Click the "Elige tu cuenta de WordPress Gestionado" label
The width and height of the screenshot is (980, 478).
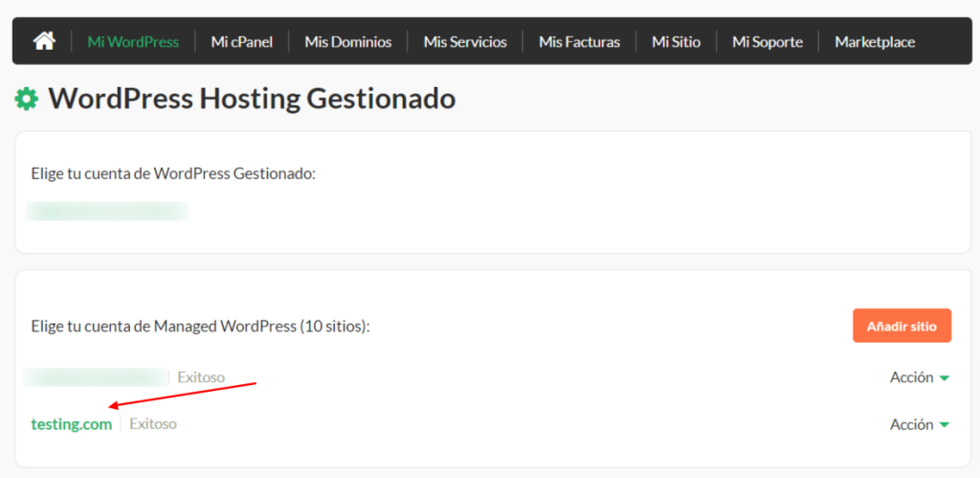[x=174, y=173]
